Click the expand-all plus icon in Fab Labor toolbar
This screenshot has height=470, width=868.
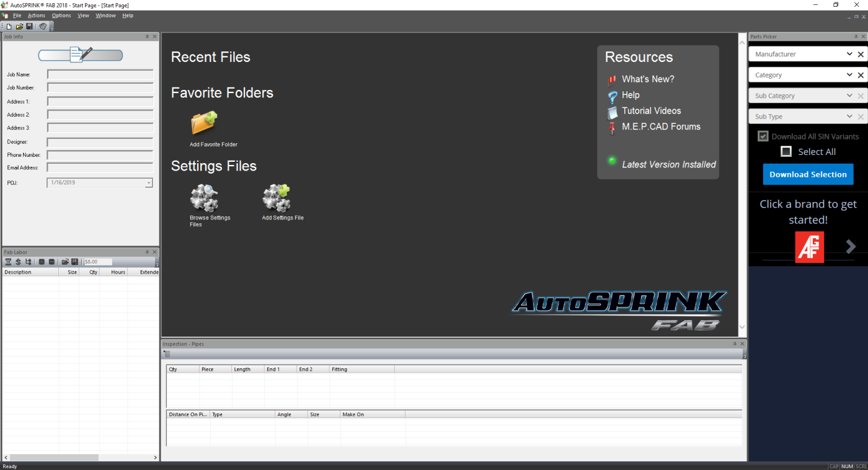pyautogui.click(x=42, y=262)
